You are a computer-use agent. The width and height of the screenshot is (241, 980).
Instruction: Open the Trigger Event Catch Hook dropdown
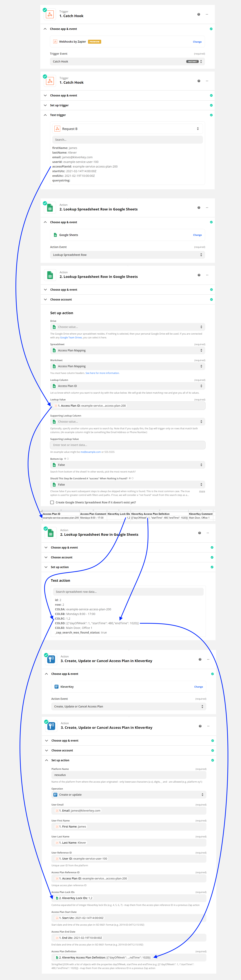128,62
